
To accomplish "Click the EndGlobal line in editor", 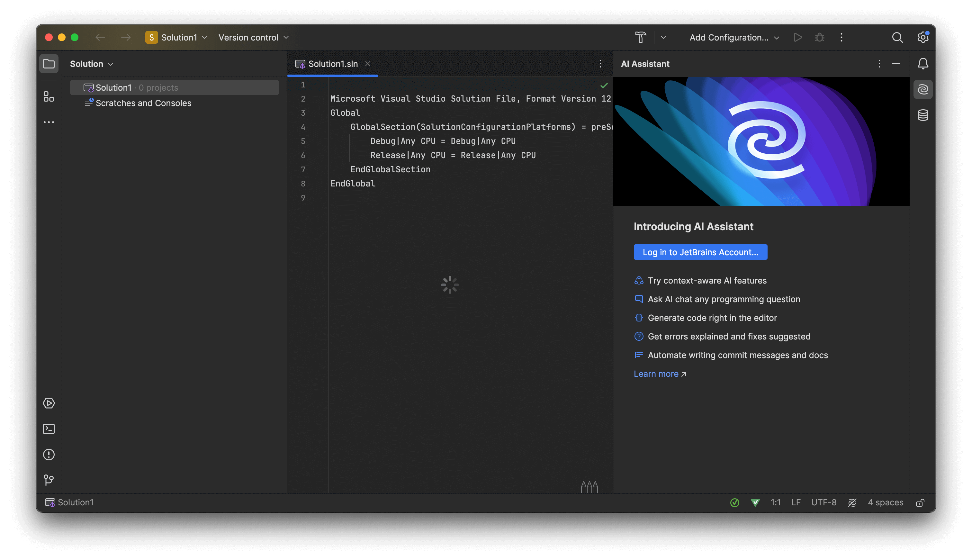I will tap(353, 184).
